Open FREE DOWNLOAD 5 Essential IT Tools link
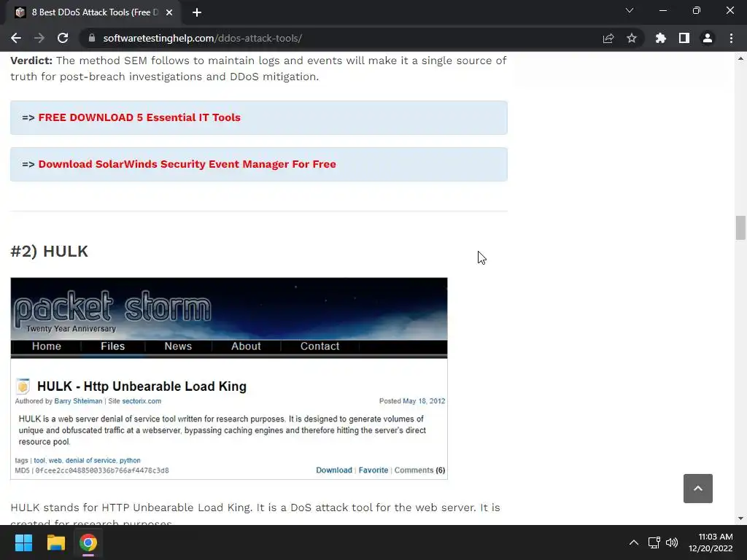 tap(139, 117)
